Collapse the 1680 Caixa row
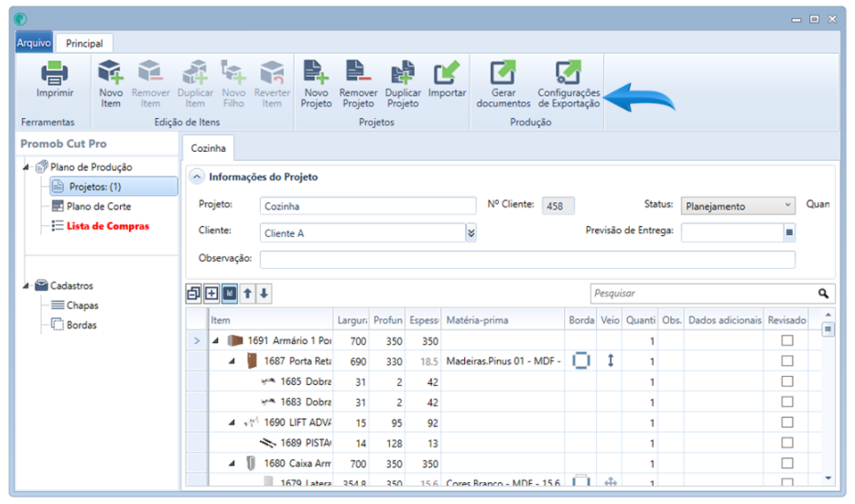 [233, 463]
